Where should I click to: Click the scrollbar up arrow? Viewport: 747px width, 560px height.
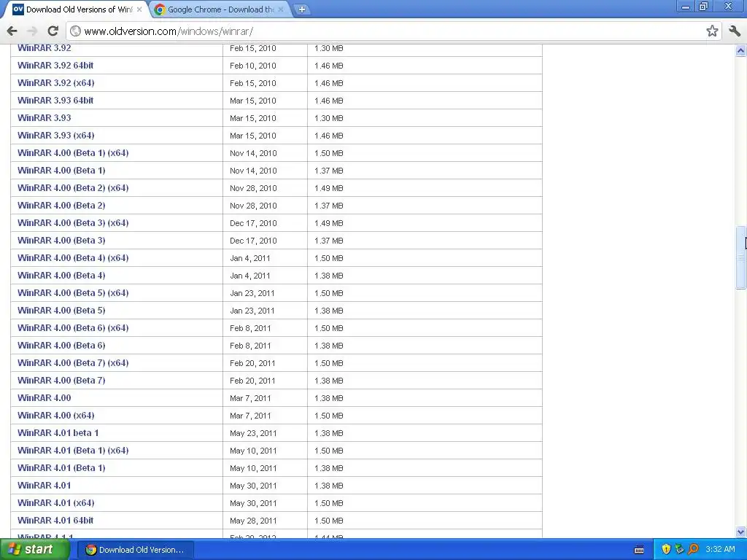tap(741, 50)
